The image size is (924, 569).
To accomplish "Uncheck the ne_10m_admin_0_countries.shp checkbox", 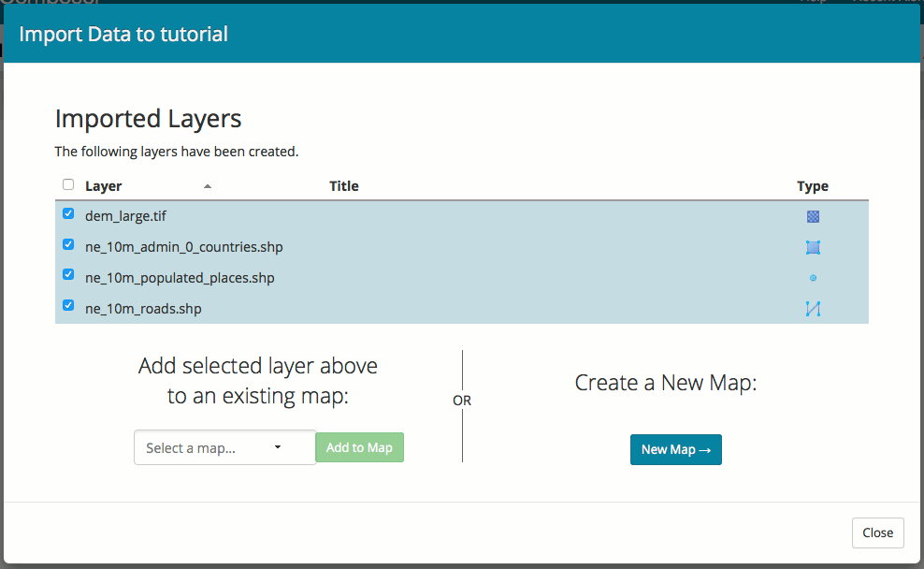I will point(68,245).
